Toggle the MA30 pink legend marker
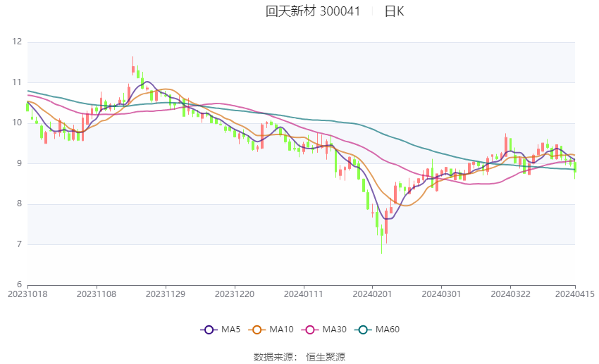 point(310,330)
